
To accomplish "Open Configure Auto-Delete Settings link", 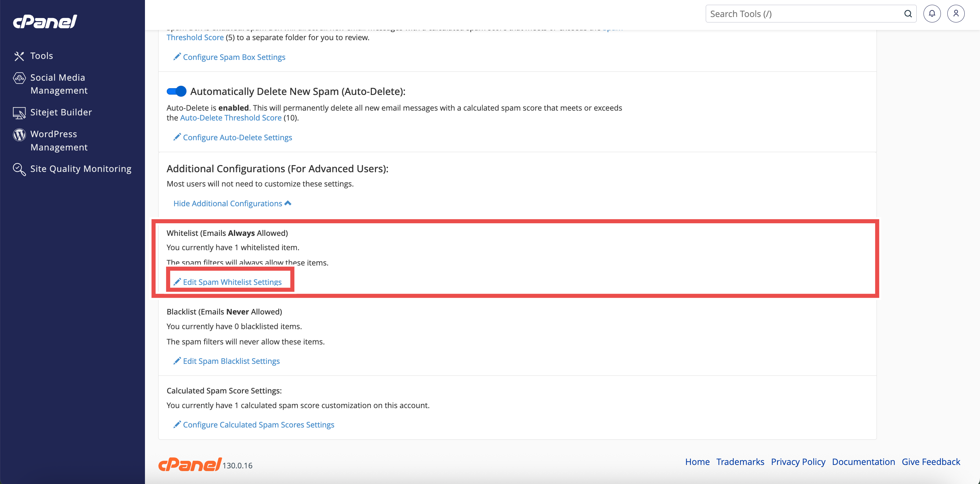I will (x=237, y=138).
